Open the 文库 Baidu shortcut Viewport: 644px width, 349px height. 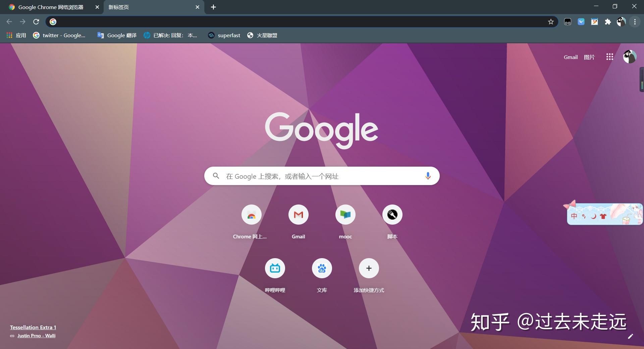coord(322,268)
